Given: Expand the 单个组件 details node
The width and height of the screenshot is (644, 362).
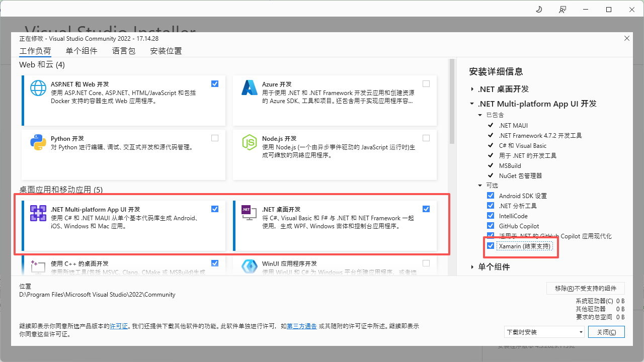Looking at the screenshot, I should click(x=472, y=267).
